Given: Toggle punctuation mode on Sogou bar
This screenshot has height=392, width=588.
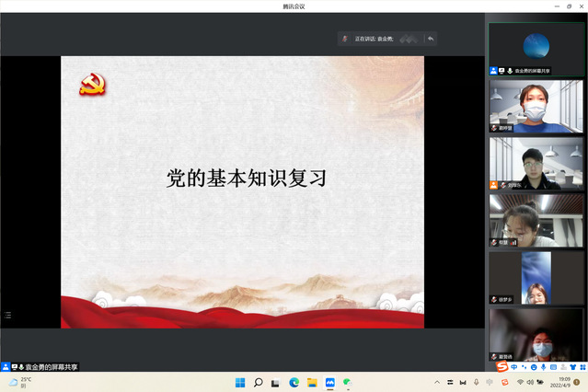Looking at the screenshot, I should 524,367.
